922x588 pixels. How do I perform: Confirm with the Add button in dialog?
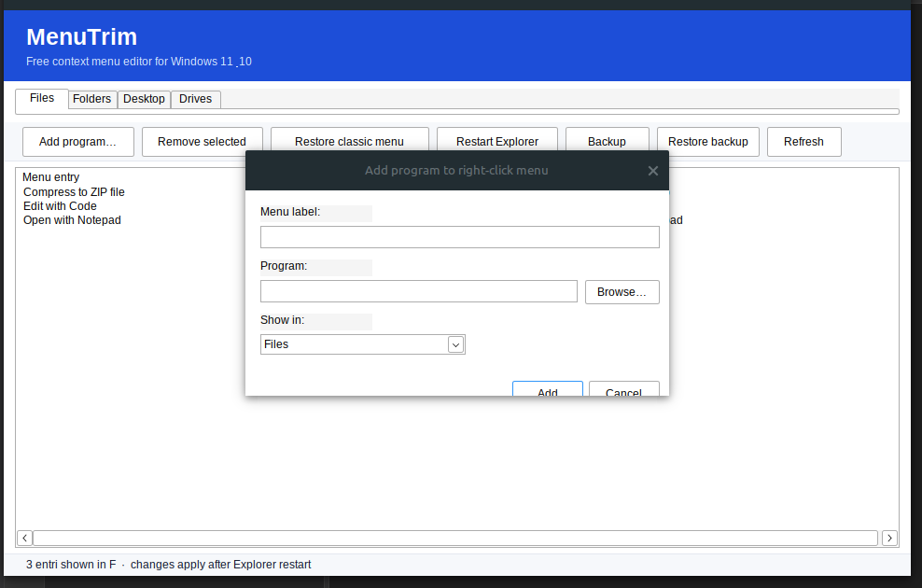[x=548, y=388]
